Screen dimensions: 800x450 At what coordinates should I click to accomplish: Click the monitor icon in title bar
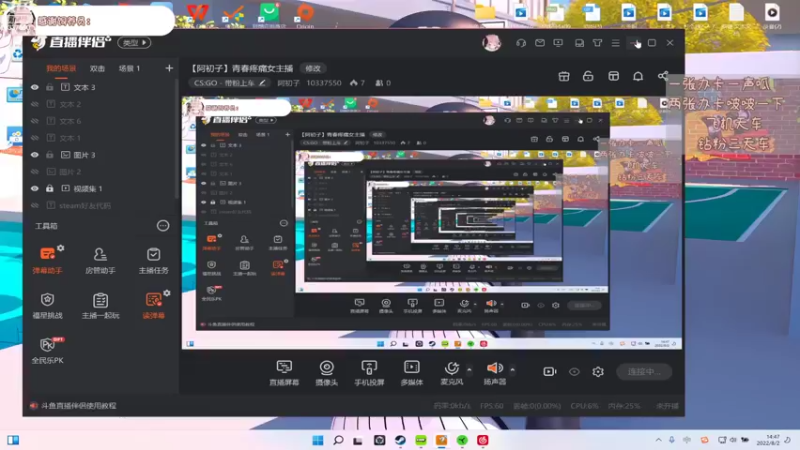[x=558, y=43]
